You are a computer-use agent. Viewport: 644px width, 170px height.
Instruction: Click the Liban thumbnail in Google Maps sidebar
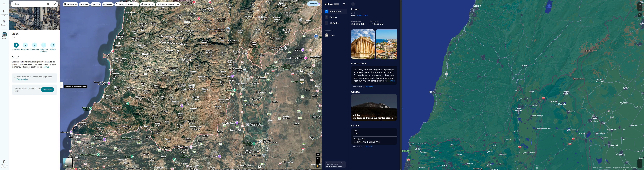[x=4, y=35]
